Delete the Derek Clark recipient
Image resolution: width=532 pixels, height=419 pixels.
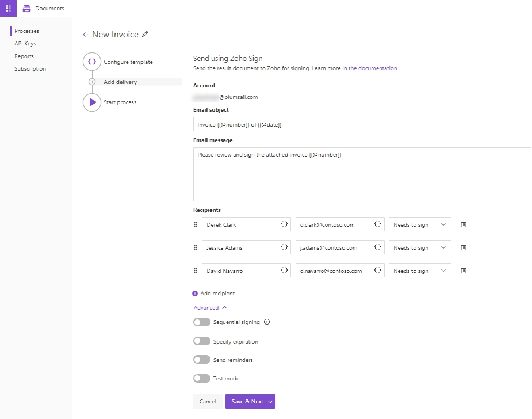click(x=463, y=224)
